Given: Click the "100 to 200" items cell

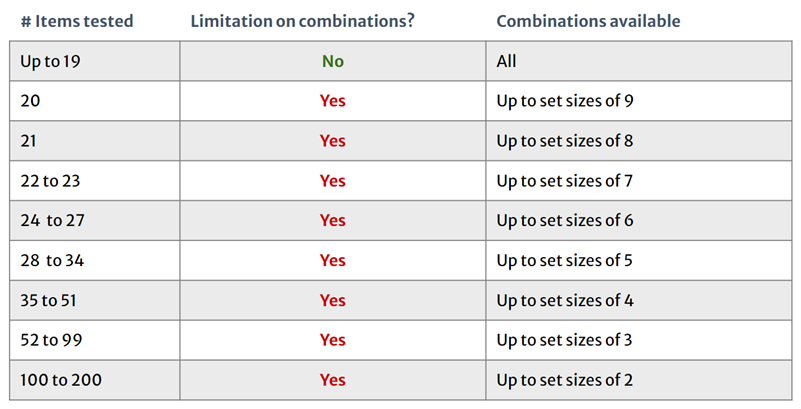Looking at the screenshot, I should click(60, 380).
